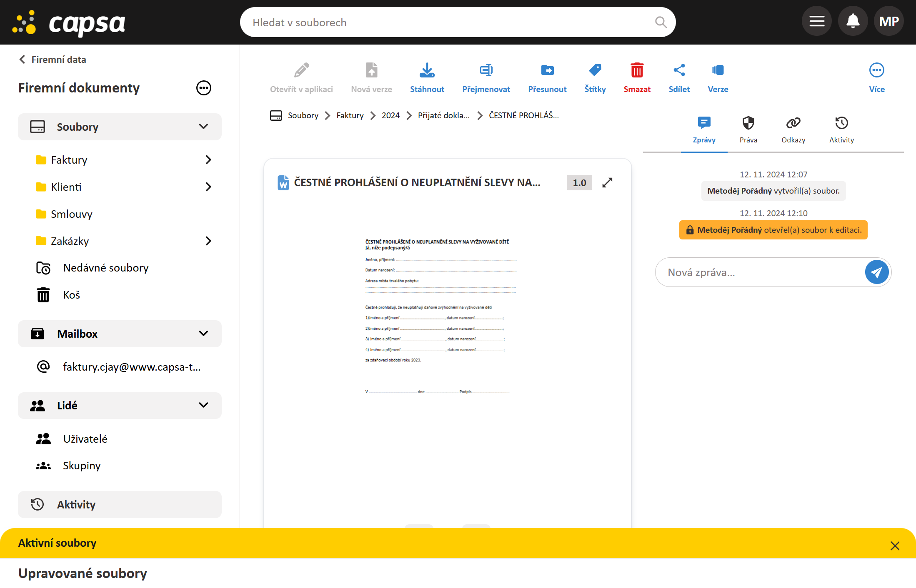
Task: Send message with paper plane button
Action: (876, 272)
